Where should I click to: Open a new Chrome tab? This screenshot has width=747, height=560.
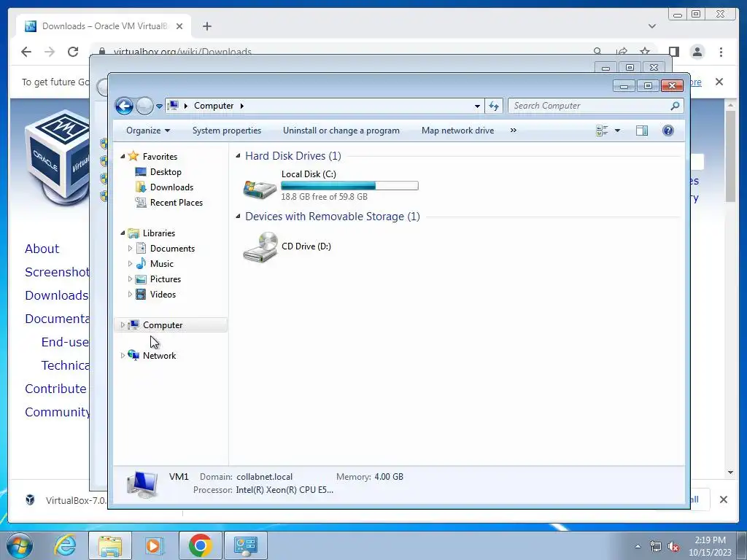(206, 26)
